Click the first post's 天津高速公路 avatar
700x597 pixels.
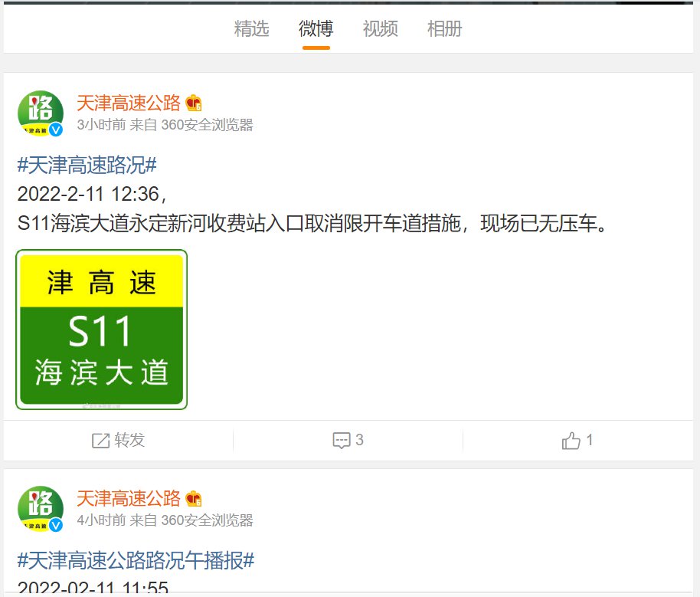[x=40, y=113]
